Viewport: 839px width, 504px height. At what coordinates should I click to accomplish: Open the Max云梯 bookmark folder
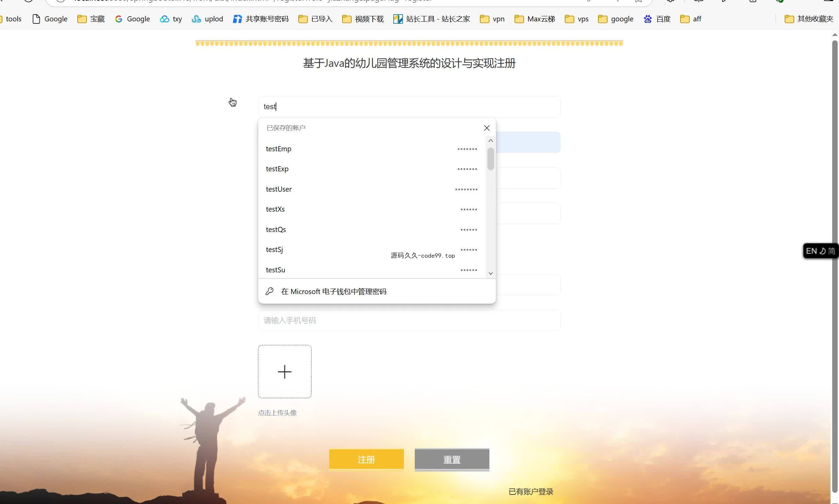[x=535, y=19]
